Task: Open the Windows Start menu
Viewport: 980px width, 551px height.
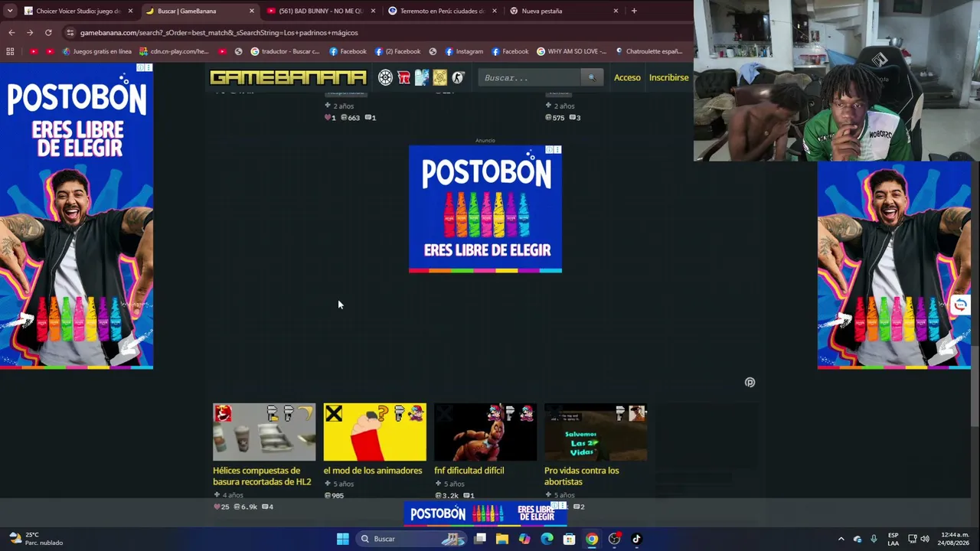Action: point(342,539)
